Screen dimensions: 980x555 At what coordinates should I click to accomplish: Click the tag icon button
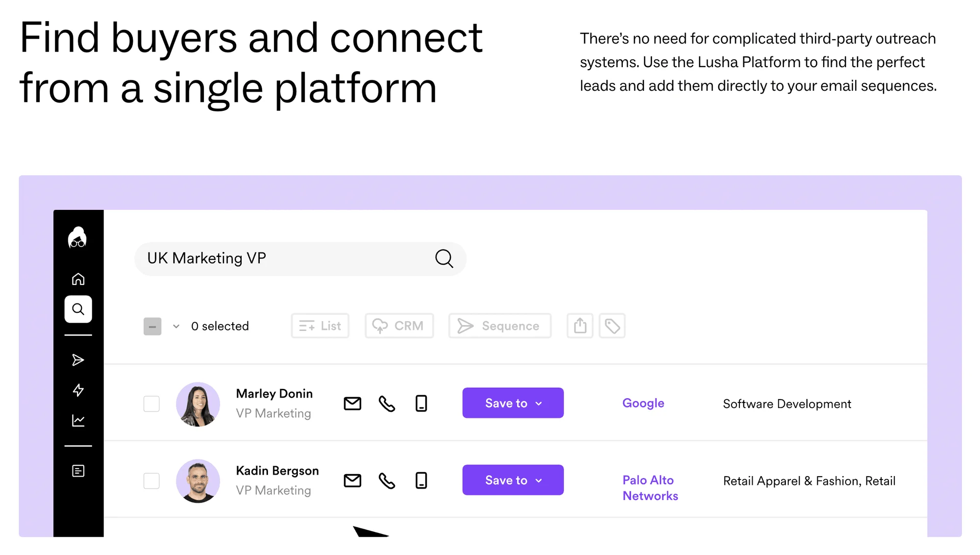612,326
